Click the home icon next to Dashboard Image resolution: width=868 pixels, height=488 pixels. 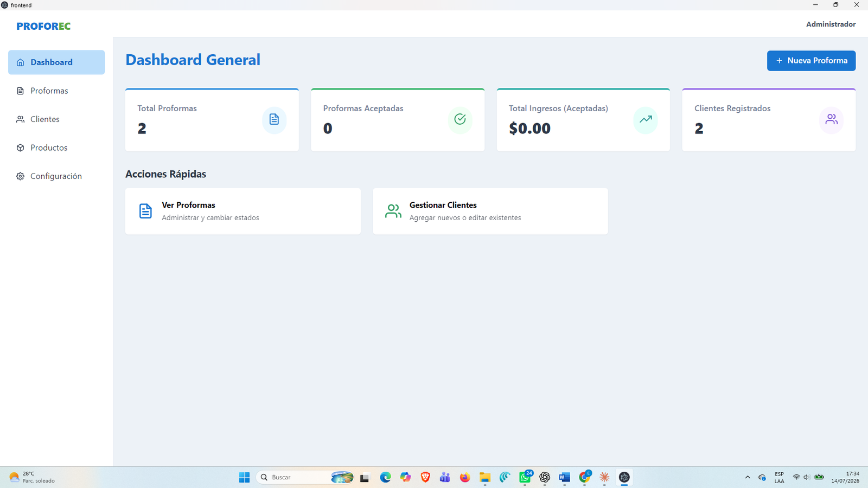[x=21, y=62]
